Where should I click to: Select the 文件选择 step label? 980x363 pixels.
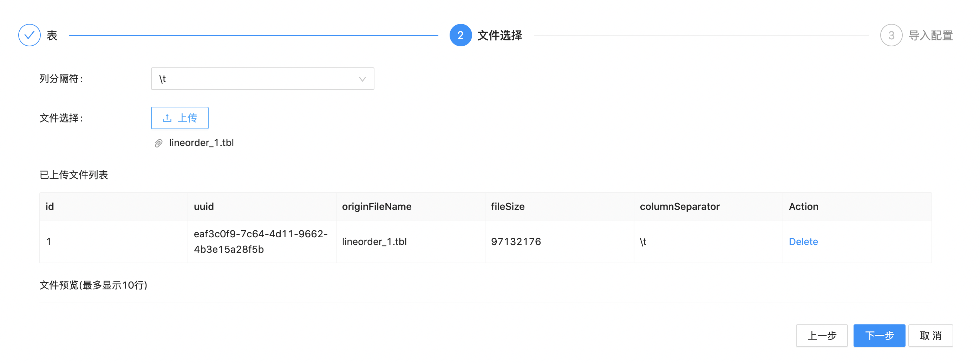[499, 35]
